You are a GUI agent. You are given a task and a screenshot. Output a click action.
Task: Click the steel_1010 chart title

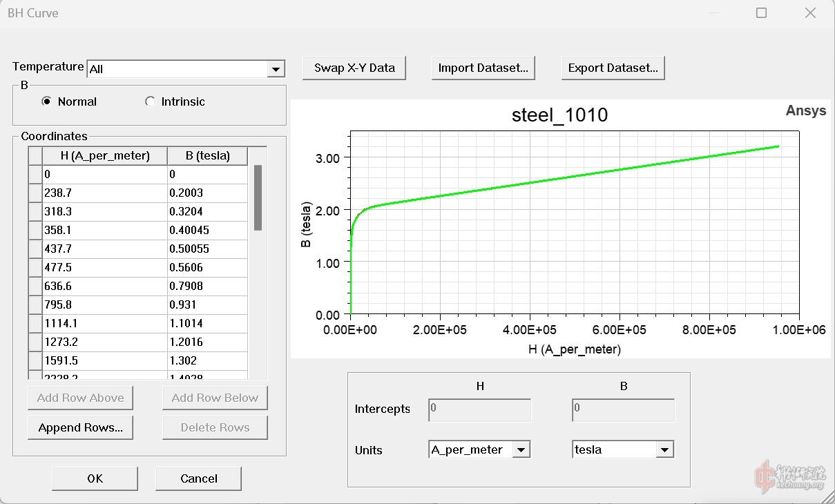(x=559, y=115)
